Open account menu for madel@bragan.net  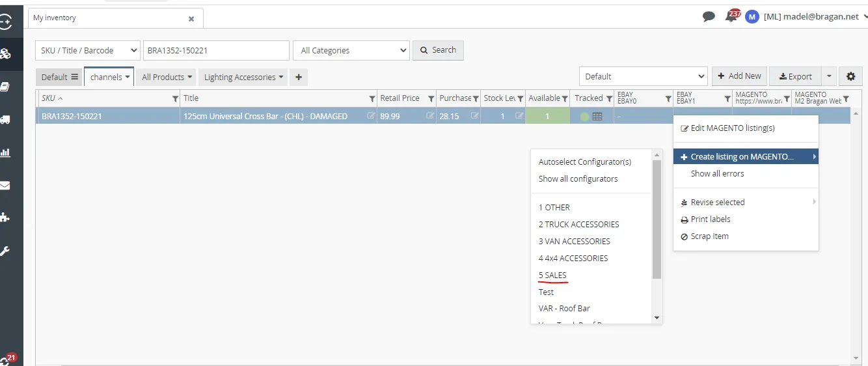point(815,17)
